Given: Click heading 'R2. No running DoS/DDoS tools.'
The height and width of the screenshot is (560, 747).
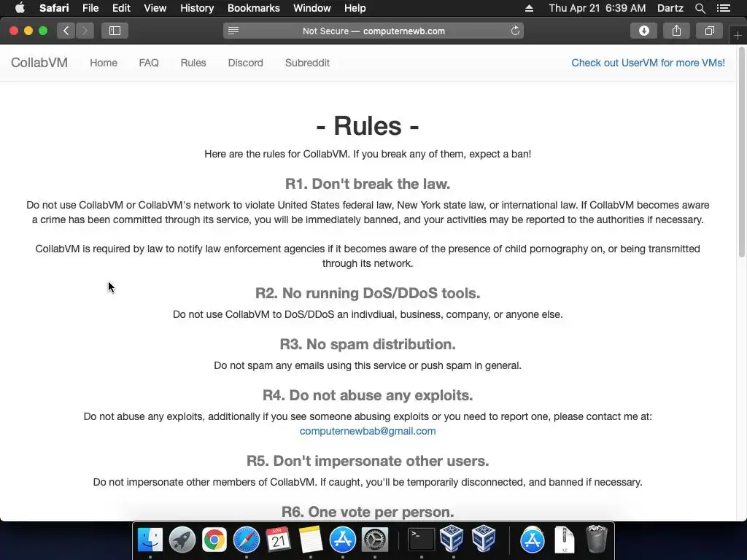Looking at the screenshot, I should click(x=368, y=293).
